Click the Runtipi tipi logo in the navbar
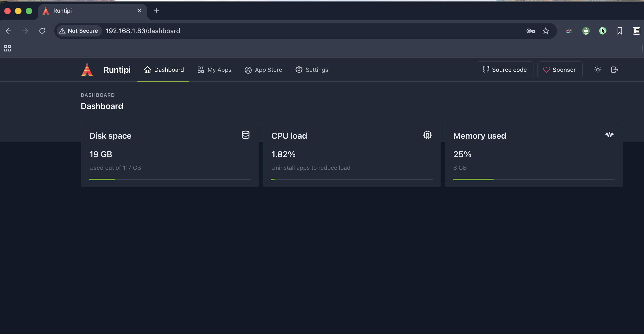The width and height of the screenshot is (644, 334). tap(87, 70)
